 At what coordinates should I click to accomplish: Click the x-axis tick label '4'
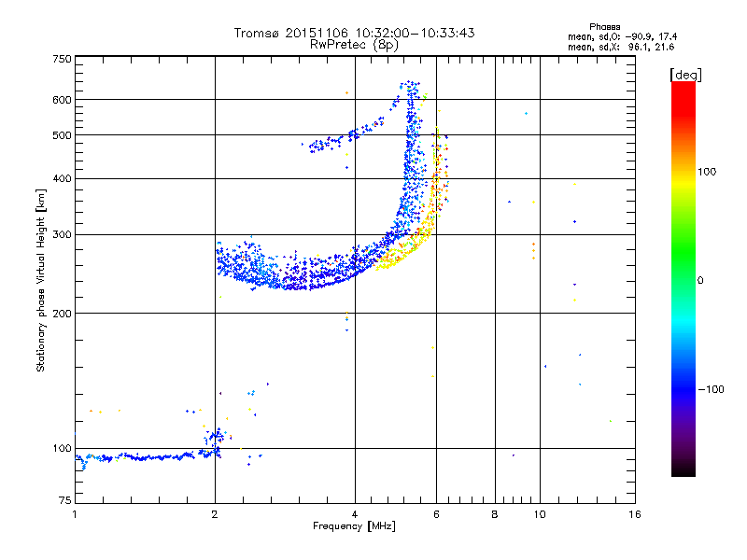pyautogui.click(x=355, y=514)
